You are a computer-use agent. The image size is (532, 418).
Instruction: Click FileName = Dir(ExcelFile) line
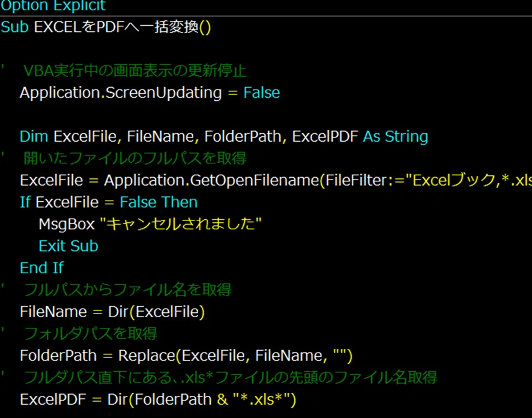pos(112,312)
